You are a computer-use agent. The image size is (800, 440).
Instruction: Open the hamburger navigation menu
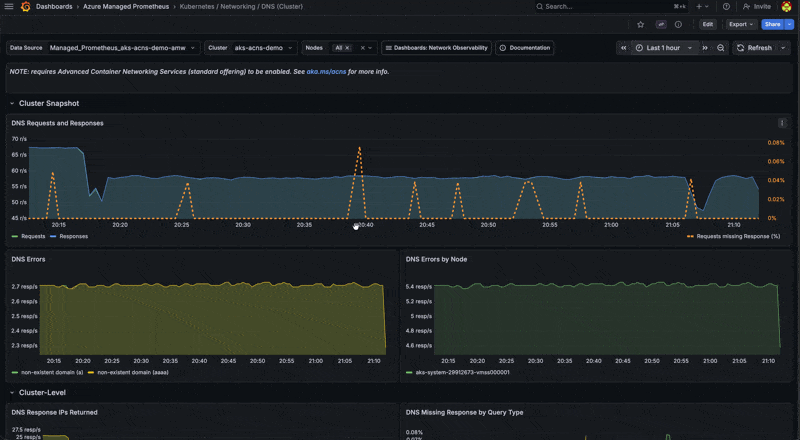click(x=9, y=7)
